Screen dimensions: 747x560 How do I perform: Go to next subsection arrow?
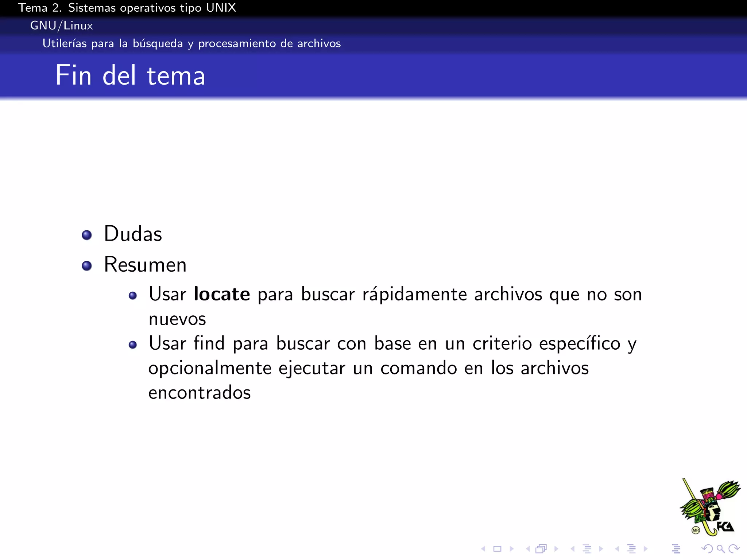(601, 549)
